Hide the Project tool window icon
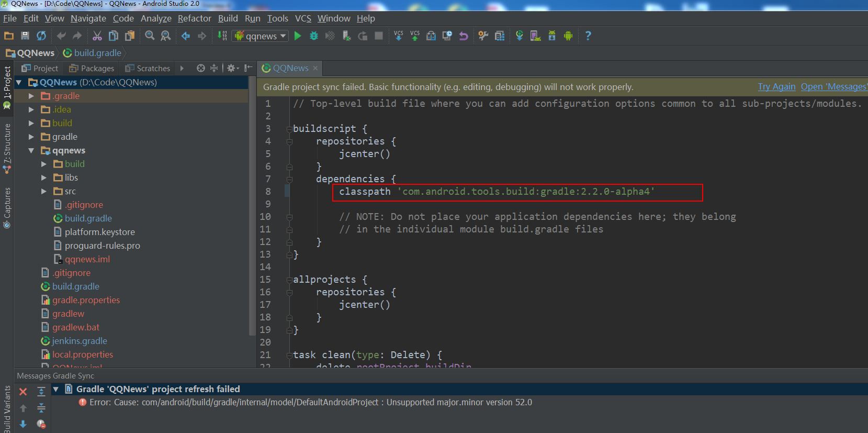The width and height of the screenshot is (868, 433). [248, 68]
